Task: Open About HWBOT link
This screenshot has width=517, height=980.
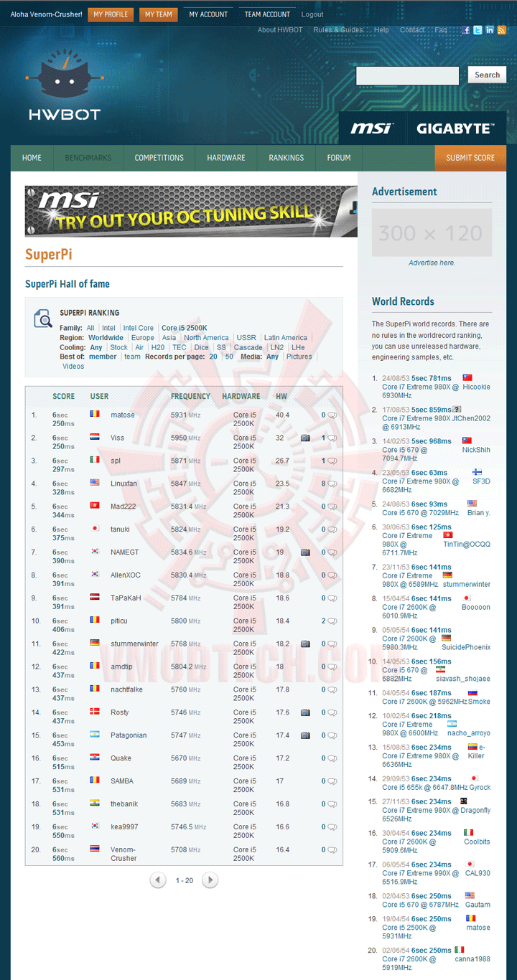Action: [x=280, y=30]
